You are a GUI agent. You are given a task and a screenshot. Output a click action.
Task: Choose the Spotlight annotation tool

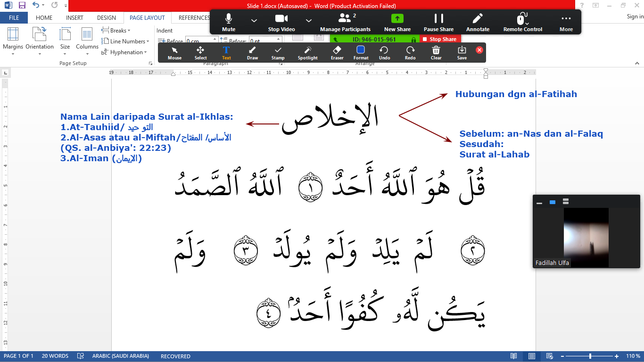coord(307,52)
